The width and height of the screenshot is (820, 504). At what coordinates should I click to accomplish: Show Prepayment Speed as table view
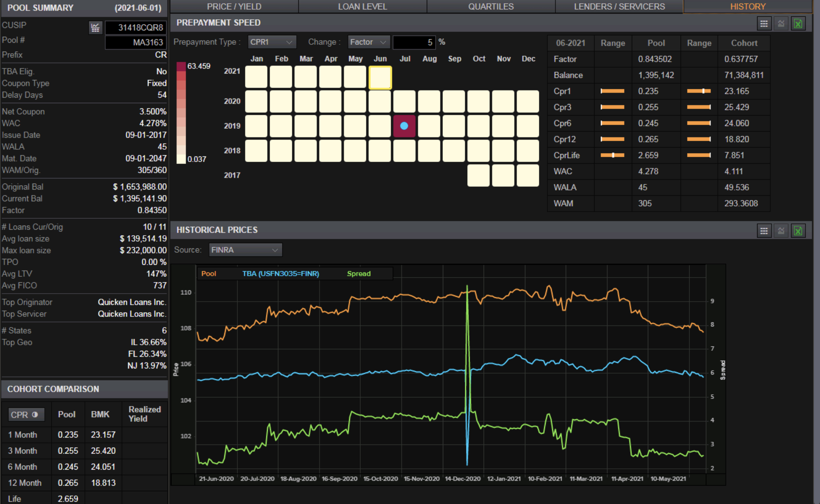click(x=764, y=24)
